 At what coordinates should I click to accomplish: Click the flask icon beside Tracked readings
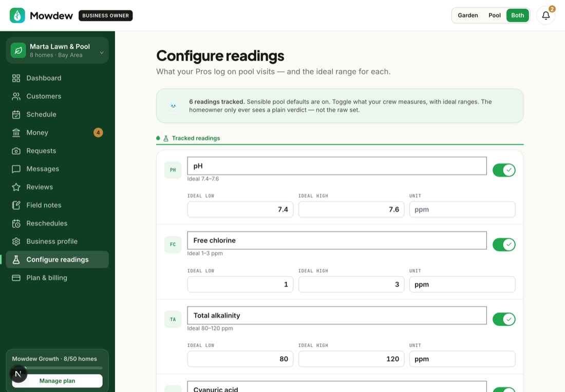tap(166, 138)
